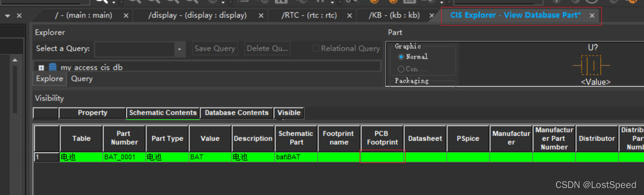
Task: Click the Save Query button
Action: (215, 48)
